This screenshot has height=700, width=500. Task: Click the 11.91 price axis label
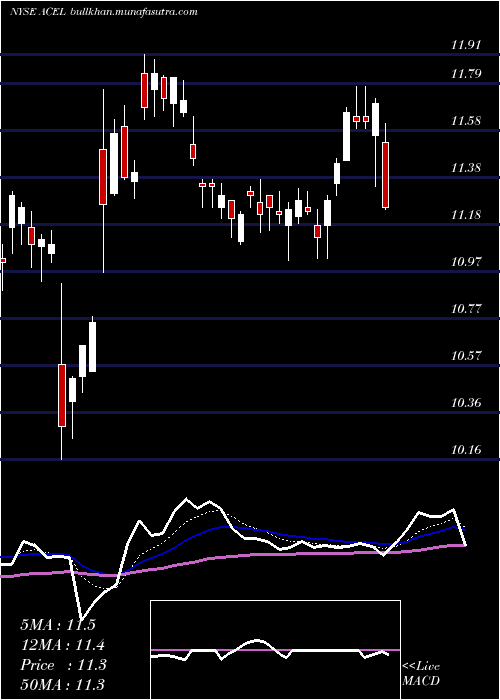click(466, 45)
